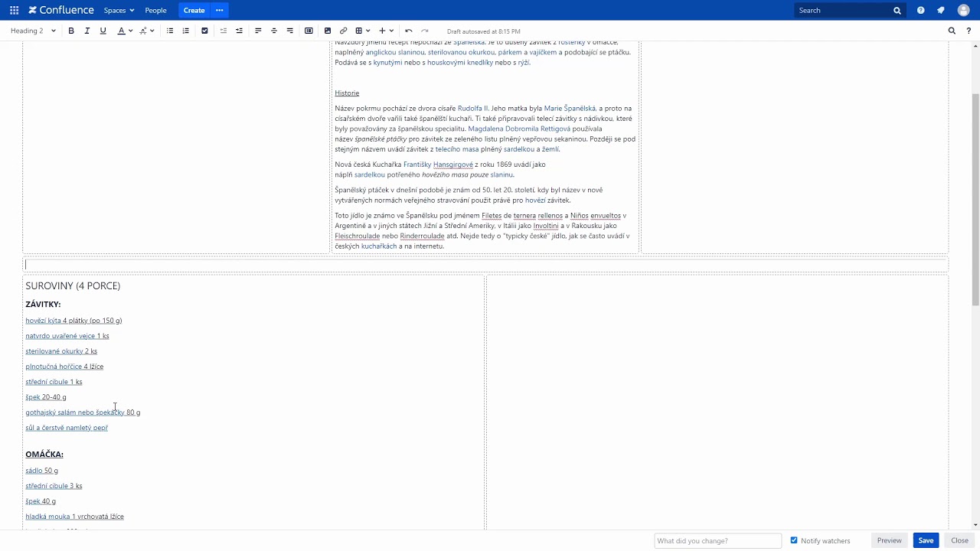Click the 'sterilované okurky 2 ks' ingredient

[x=61, y=351]
